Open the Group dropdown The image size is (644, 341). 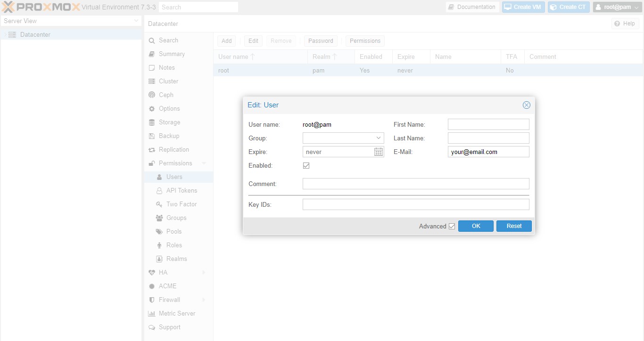point(378,138)
